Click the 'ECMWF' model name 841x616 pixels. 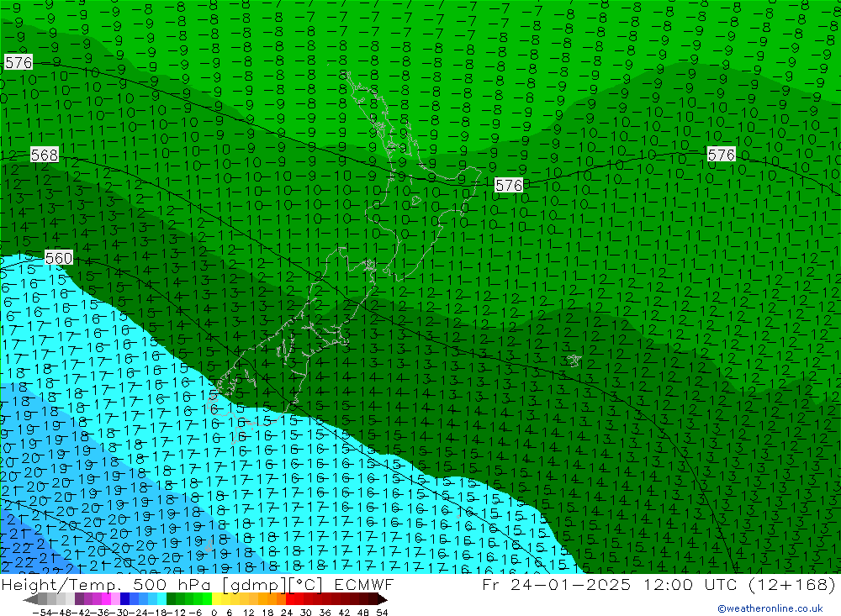tap(364, 585)
